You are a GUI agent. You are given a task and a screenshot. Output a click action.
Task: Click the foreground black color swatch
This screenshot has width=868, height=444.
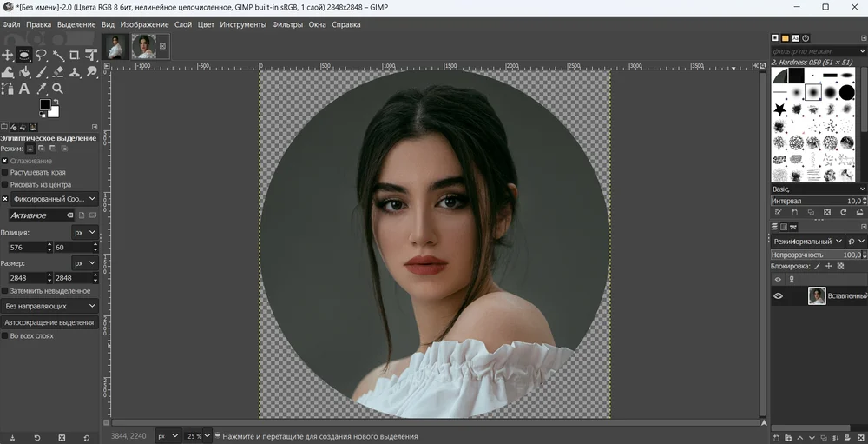pos(45,105)
